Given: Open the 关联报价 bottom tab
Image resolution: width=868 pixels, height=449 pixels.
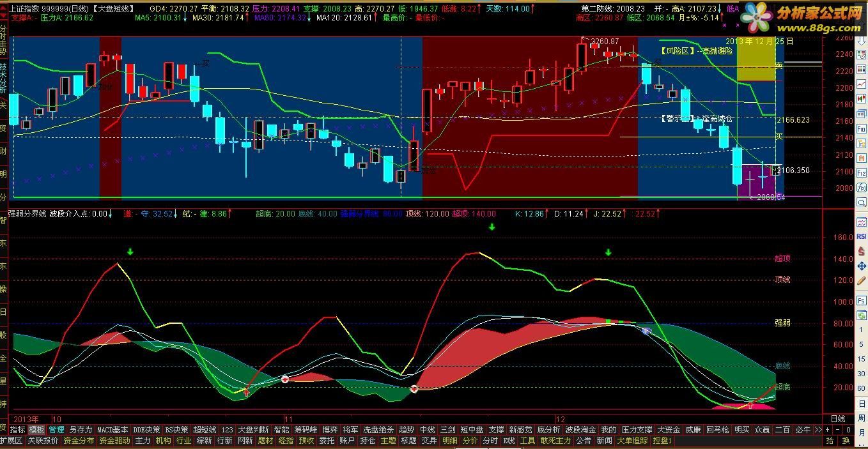Looking at the screenshot, I should pos(43,441).
